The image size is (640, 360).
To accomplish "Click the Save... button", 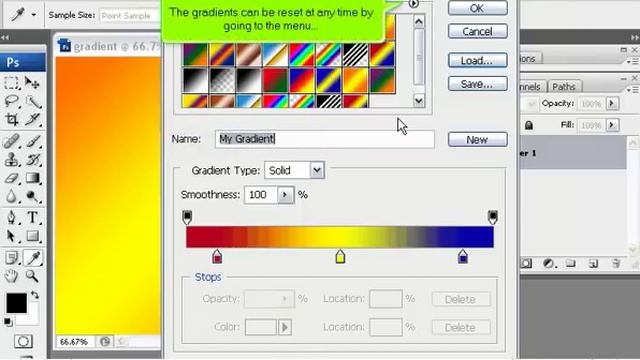I will click(478, 84).
